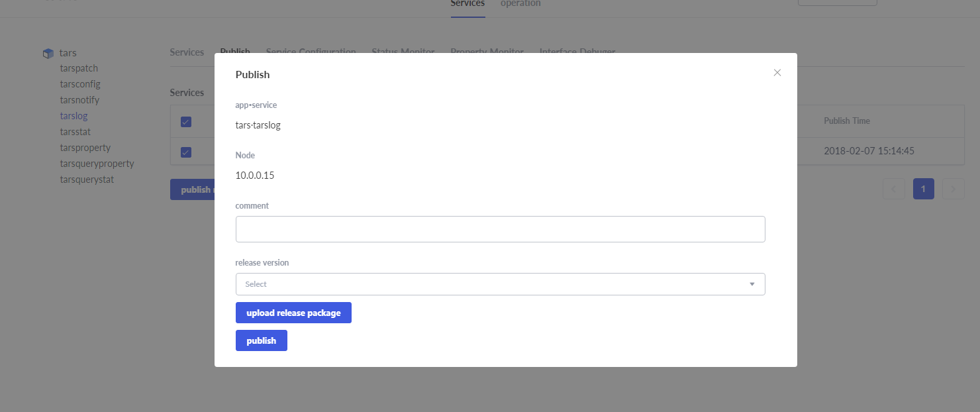980x412 pixels.
Task: Click the Publish dialog title
Action: point(253,75)
